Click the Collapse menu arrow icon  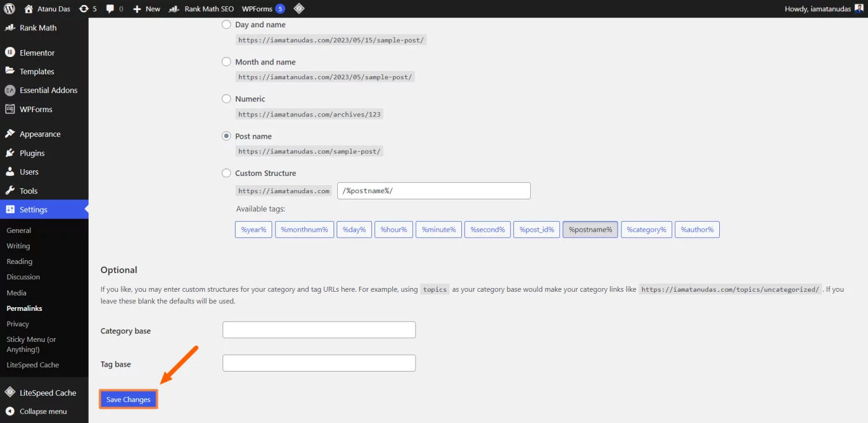pyautogui.click(x=10, y=411)
